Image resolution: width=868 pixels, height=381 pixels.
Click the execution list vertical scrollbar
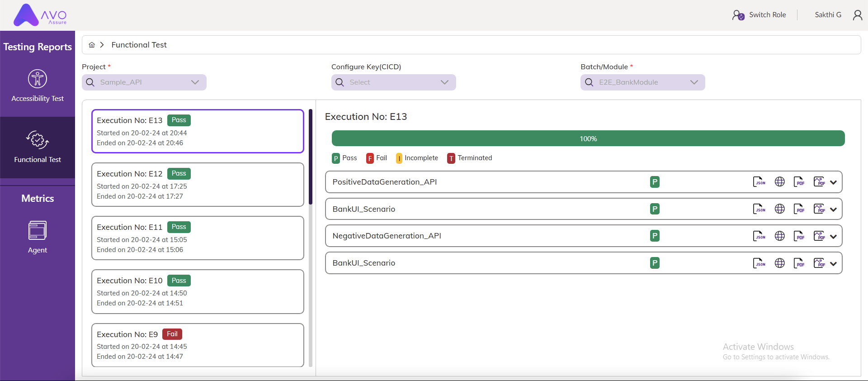311,157
